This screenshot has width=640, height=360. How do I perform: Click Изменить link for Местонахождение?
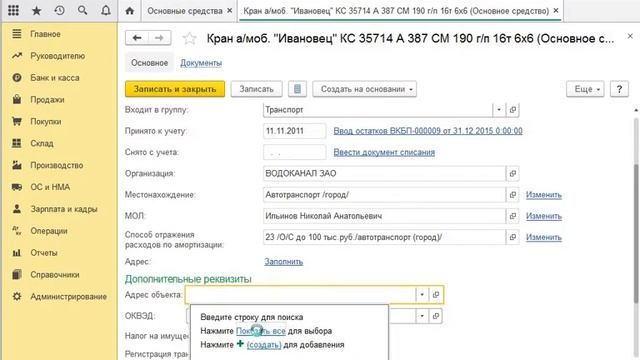(544, 195)
